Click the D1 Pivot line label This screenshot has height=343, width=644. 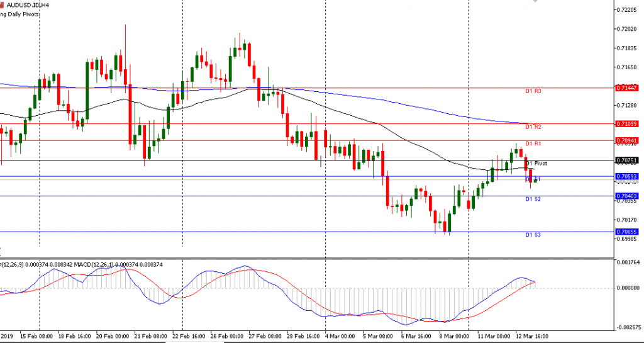click(x=536, y=163)
